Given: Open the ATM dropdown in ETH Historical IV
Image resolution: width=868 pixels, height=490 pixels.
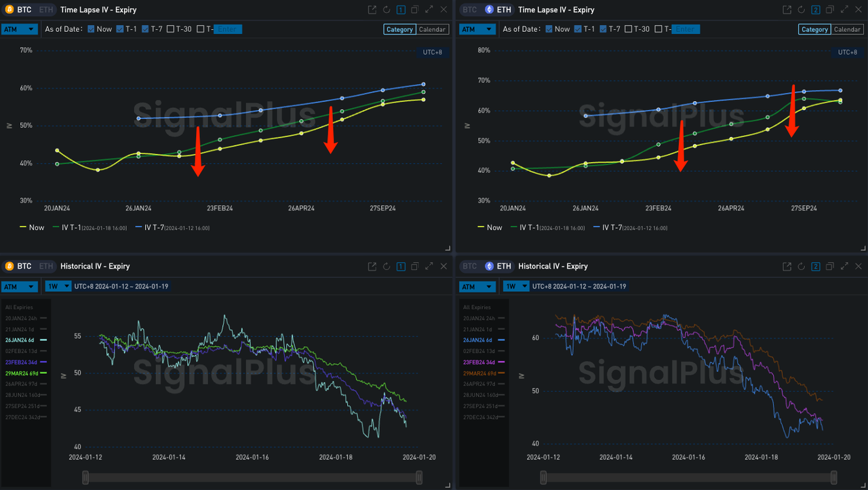Looking at the screenshot, I should click(477, 286).
